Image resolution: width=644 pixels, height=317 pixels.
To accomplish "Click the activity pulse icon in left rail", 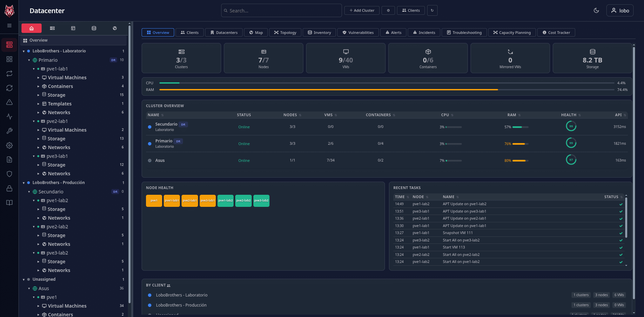I will tap(9, 117).
